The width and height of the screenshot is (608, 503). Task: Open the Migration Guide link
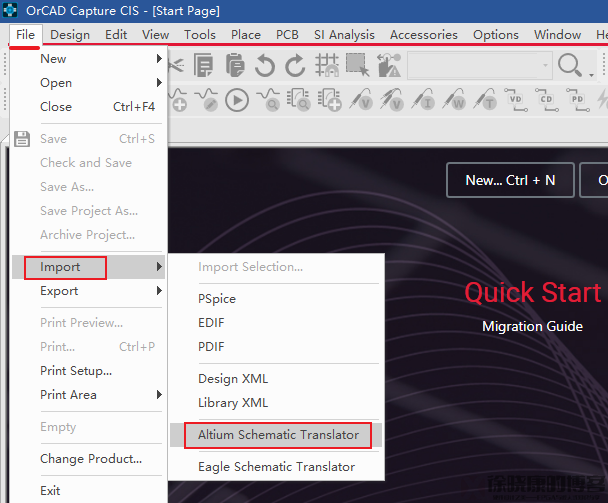532,326
